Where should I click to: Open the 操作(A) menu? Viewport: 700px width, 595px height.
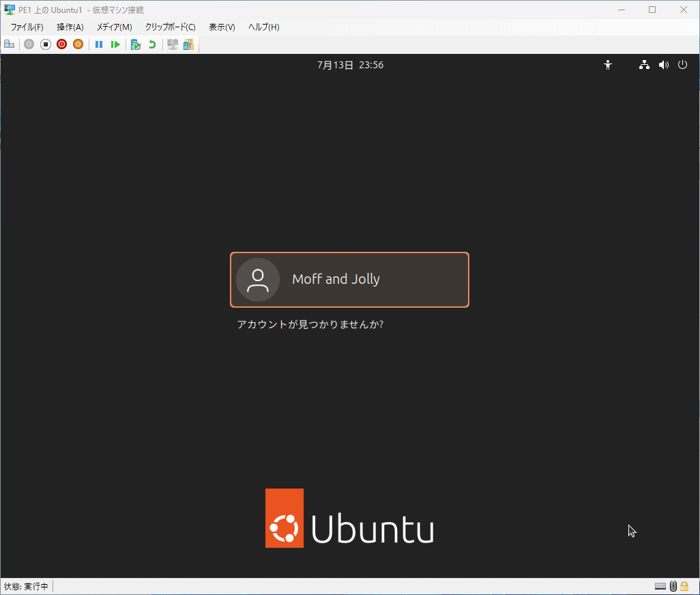70,27
